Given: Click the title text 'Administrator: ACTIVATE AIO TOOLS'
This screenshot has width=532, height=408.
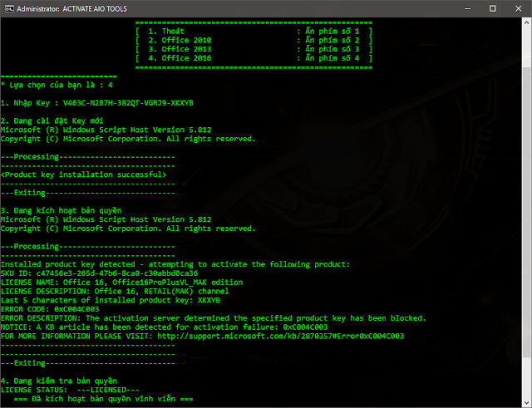Looking at the screenshot, I should [x=72, y=9].
